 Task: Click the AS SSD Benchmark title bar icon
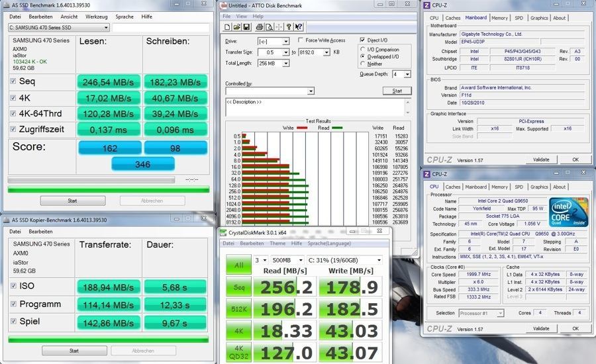[x=7, y=5]
